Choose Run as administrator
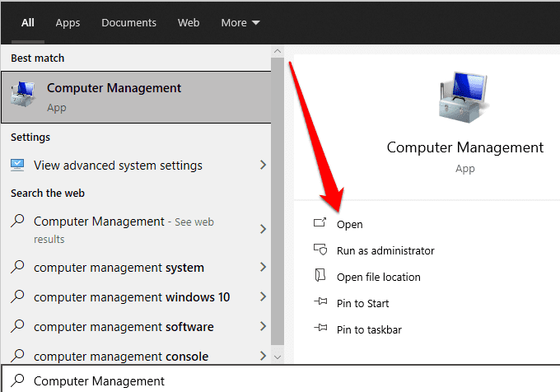This screenshot has width=560, height=392. [385, 250]
